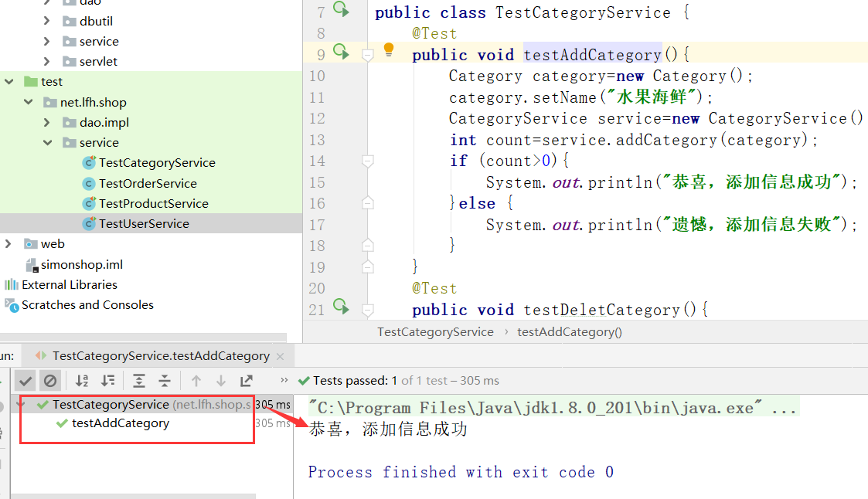Go to next failed test arrow
This screenshot has width=868, height=499.
tap(221, 381)
